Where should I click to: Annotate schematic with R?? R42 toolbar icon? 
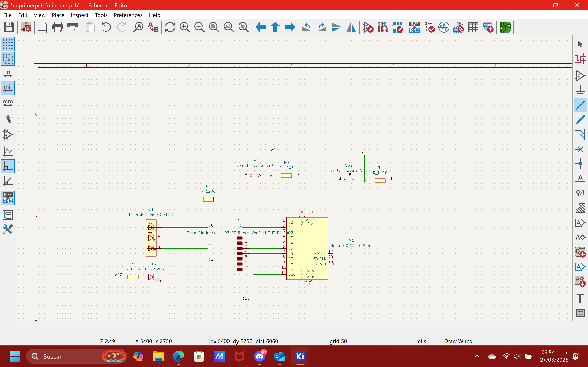[415, 27]
